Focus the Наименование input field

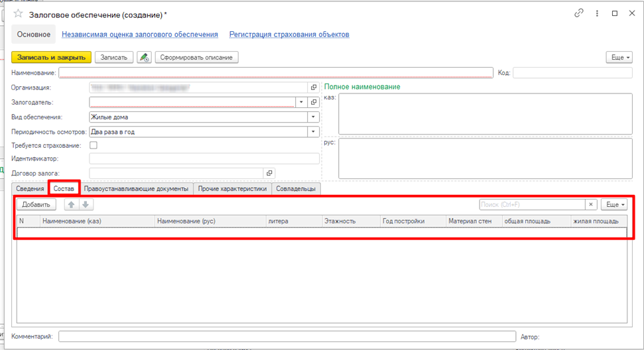click(276, 73)
